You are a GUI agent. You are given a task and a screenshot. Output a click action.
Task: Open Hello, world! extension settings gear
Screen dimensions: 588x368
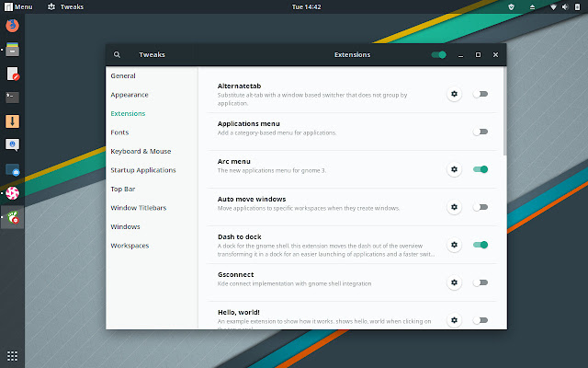click(454, 320)
